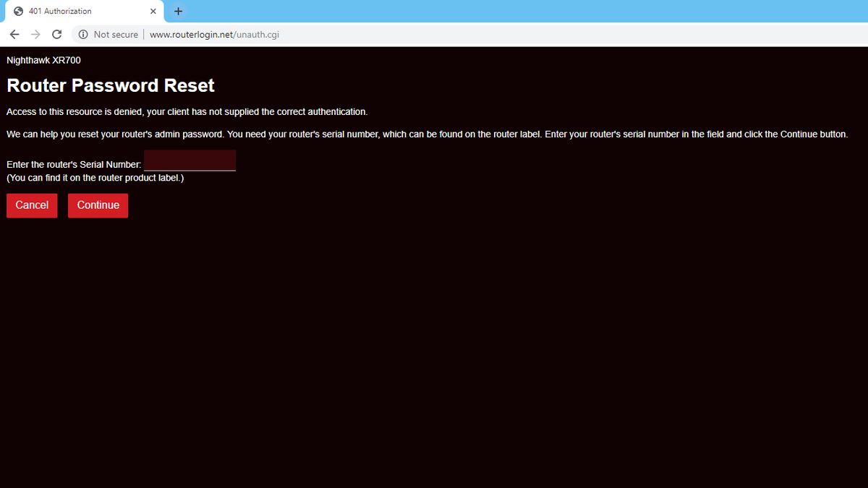Click the Router Password Reset title
Image resolution: width=868 pixels, height=488 pixels.
tap(110, 85)
